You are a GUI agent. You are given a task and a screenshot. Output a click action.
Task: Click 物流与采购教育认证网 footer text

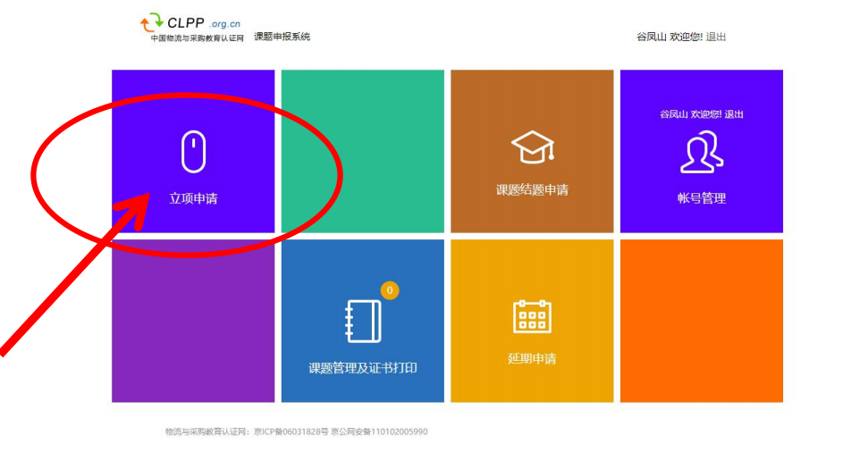(207, 432)
